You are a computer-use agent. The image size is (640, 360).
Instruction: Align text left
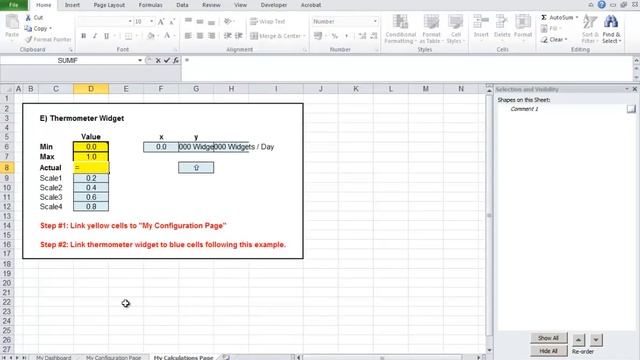click(188, 36)
